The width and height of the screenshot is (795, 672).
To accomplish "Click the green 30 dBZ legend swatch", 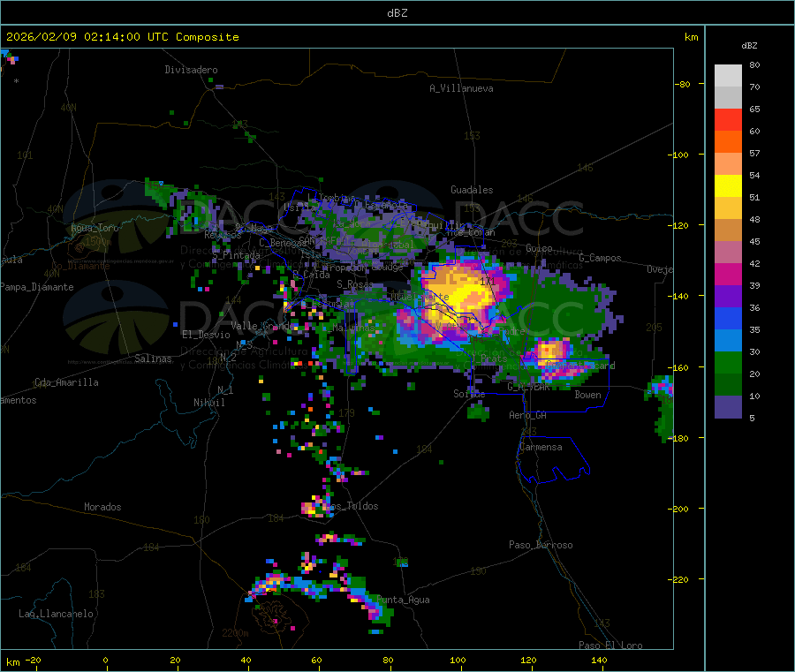I will (x=728, y=362).
